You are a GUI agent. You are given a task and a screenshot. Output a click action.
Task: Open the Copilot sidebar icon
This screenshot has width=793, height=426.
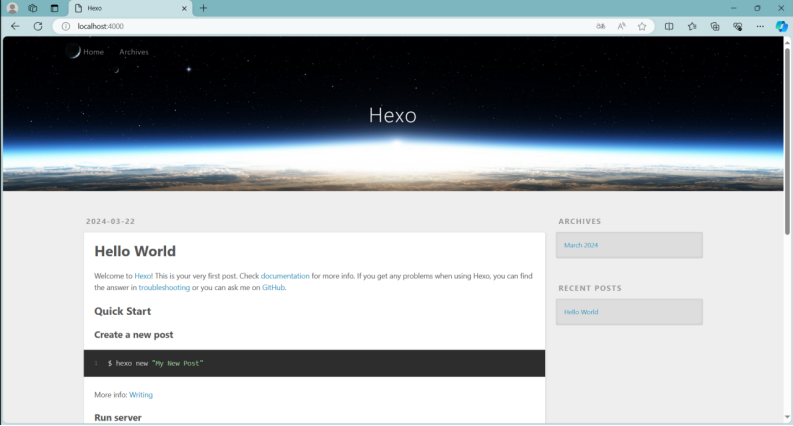click(x=781, y=26)
